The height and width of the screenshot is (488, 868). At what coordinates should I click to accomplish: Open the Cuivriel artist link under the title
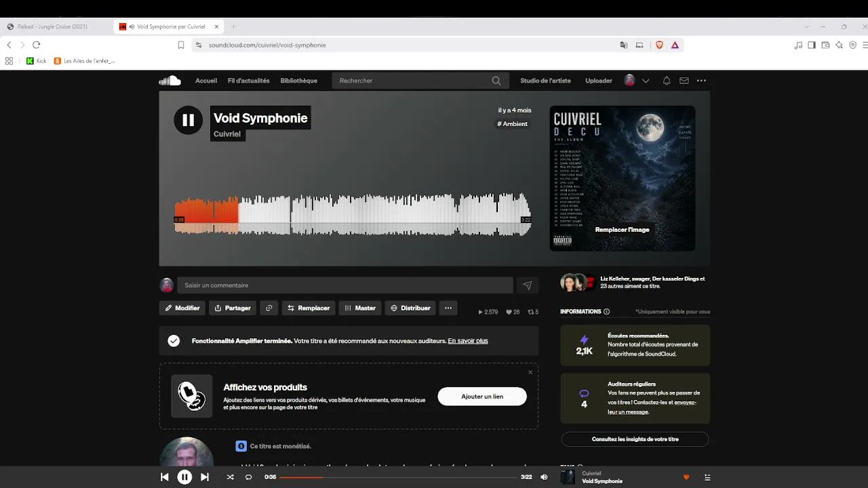pos(227,134)
